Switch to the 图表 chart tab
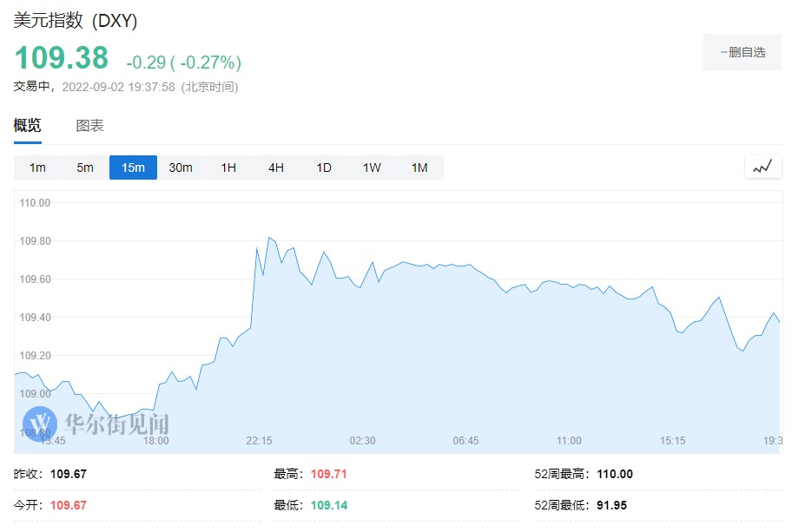This screenshot has width=805, height=532. 89,126
